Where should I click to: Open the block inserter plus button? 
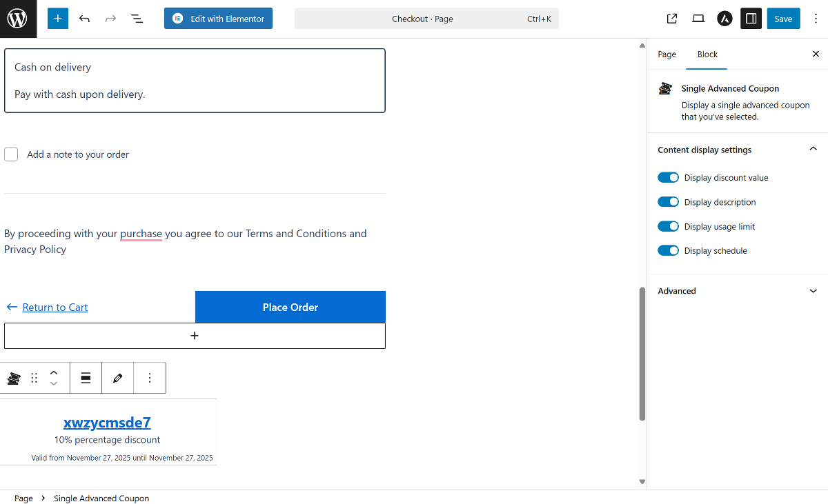(x=58, y=19)
